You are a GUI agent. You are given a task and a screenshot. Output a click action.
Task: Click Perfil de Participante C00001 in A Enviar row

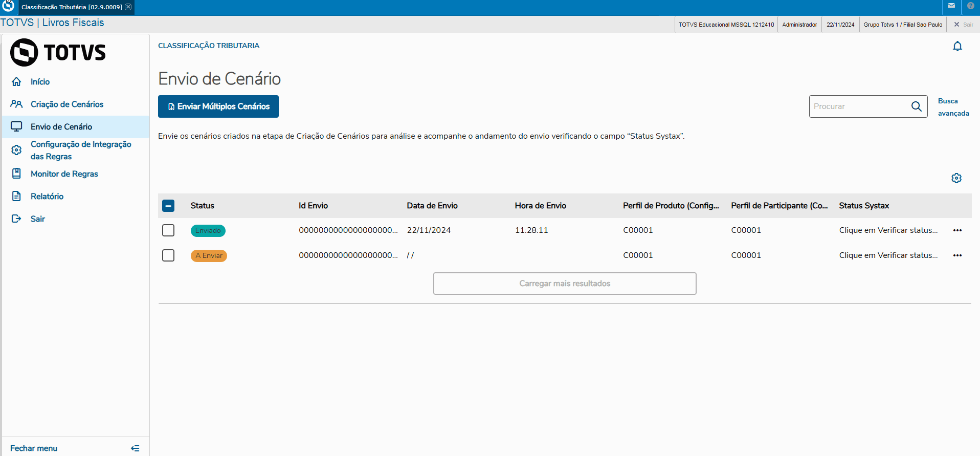746,255
